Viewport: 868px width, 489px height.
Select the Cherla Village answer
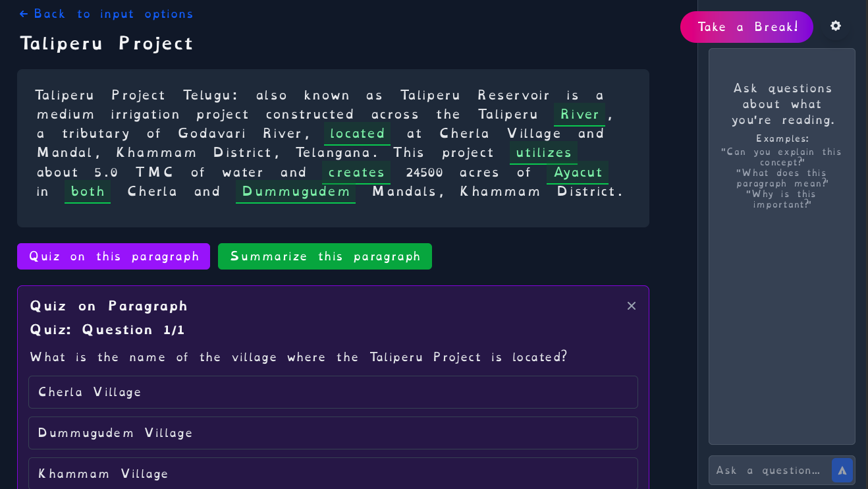[333, 392]
